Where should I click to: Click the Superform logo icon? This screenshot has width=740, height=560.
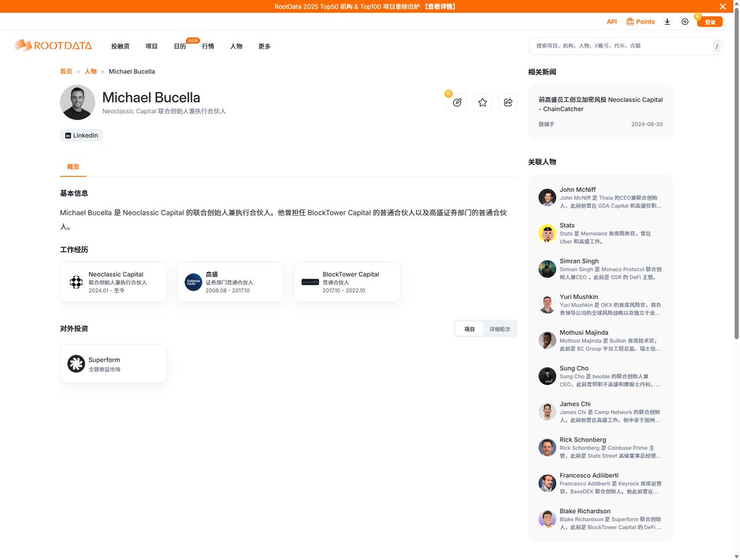point(76,364)
